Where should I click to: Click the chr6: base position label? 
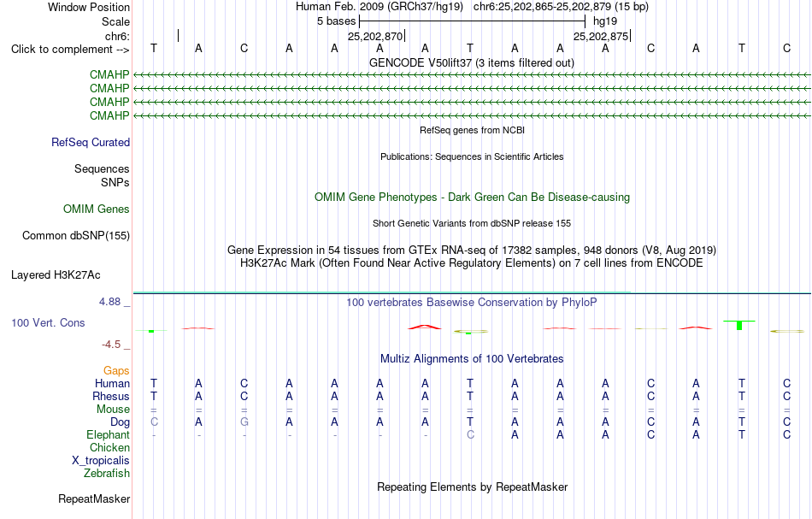coord(117,36)
